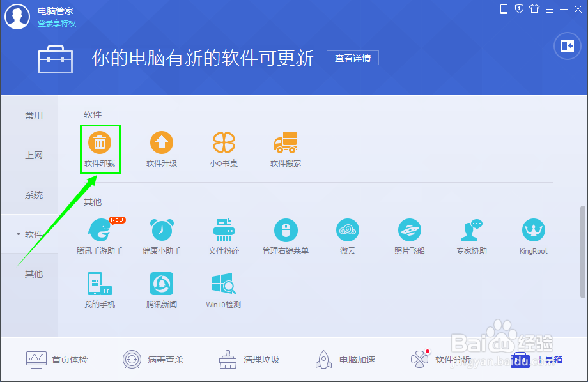Launch 小Q书桌 desktop tool
Screen dimensions: 588x382
click(x=224, y=149)
